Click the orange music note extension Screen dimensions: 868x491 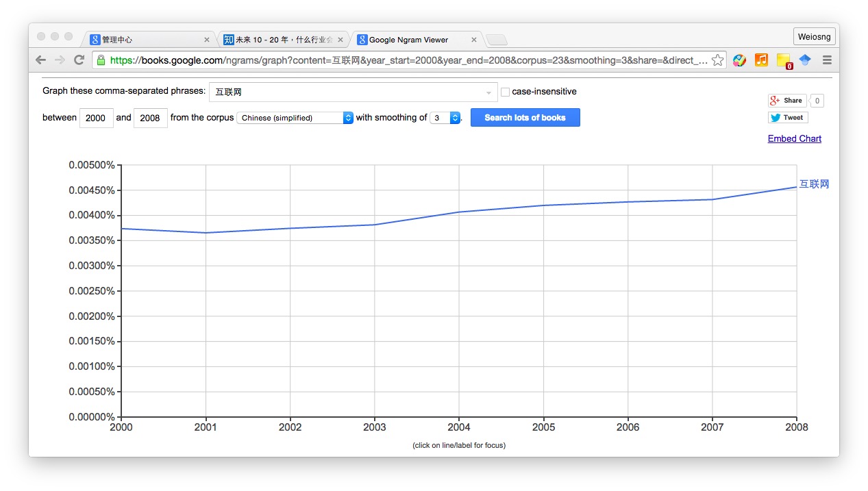click(761, 60)
